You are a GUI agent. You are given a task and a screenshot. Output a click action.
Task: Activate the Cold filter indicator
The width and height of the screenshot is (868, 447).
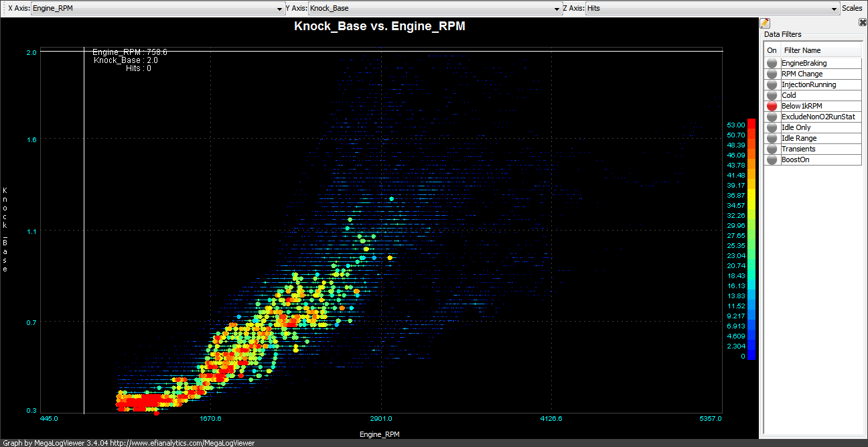pos(772,95)
